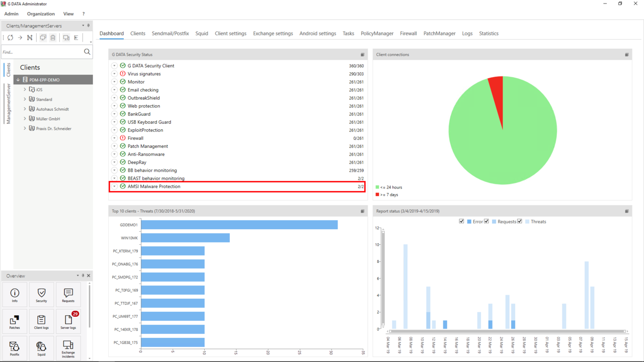Open the Client logs overview tile
Image resolution: width=644 pixels, height=362 pixels.
[x=41, y=322]
